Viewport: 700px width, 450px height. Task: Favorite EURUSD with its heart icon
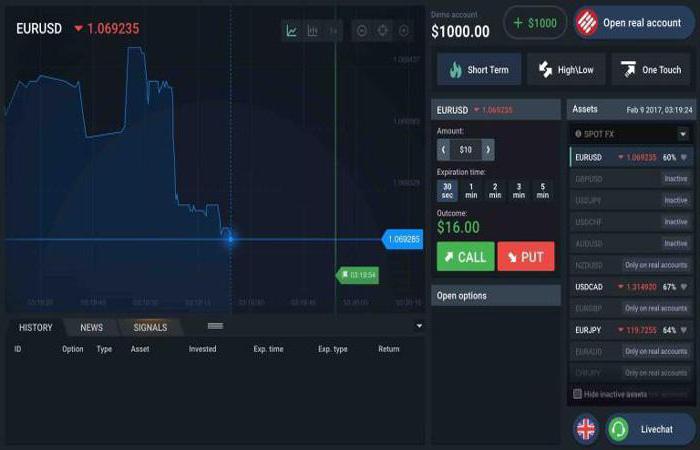[x=683, y=157]
